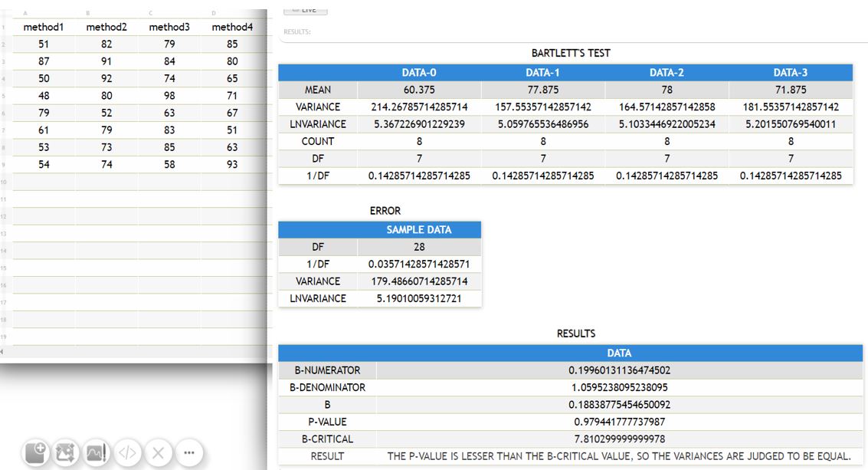Open the three-dots more options button
Viewport: 868px width, 470px height.
pyautogui.click(x=189, y=452)
